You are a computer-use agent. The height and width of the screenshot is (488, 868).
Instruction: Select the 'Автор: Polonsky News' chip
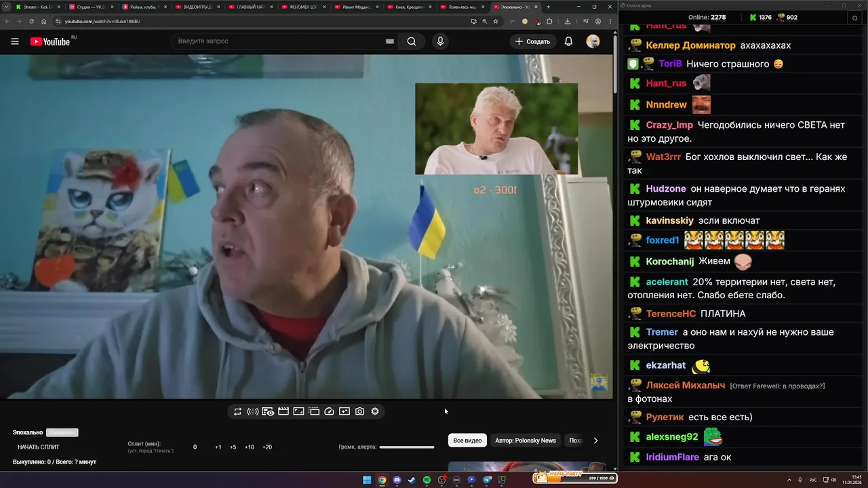tap(526, 441)
